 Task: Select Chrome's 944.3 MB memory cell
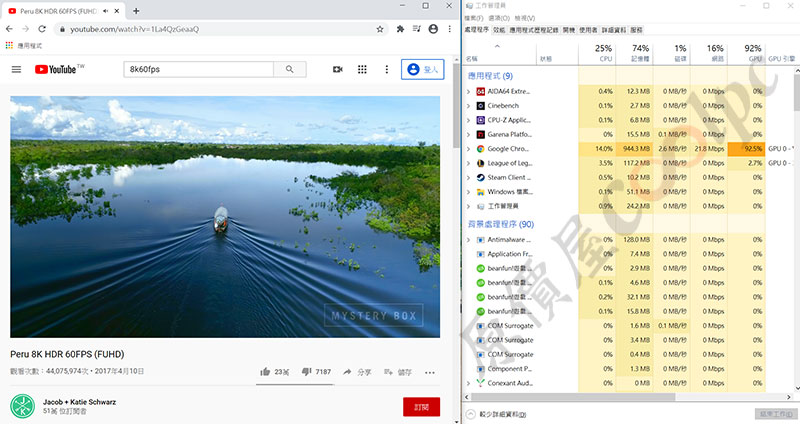(x=634, y=149)
